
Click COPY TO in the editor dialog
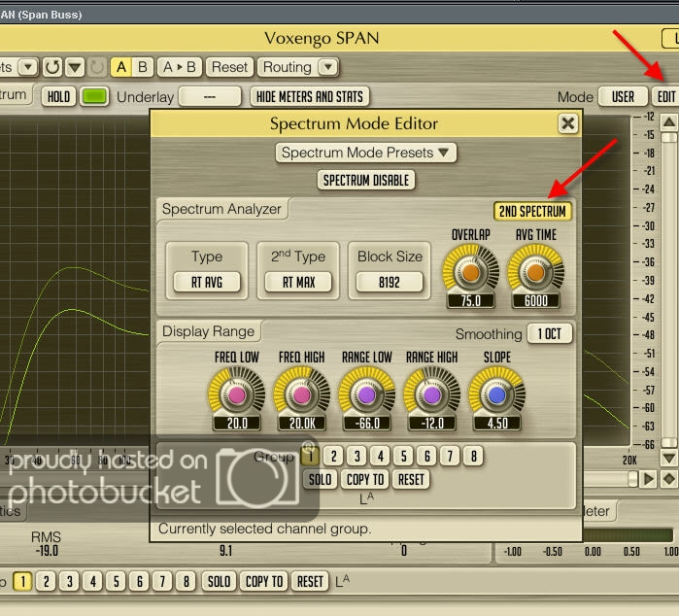365,480
